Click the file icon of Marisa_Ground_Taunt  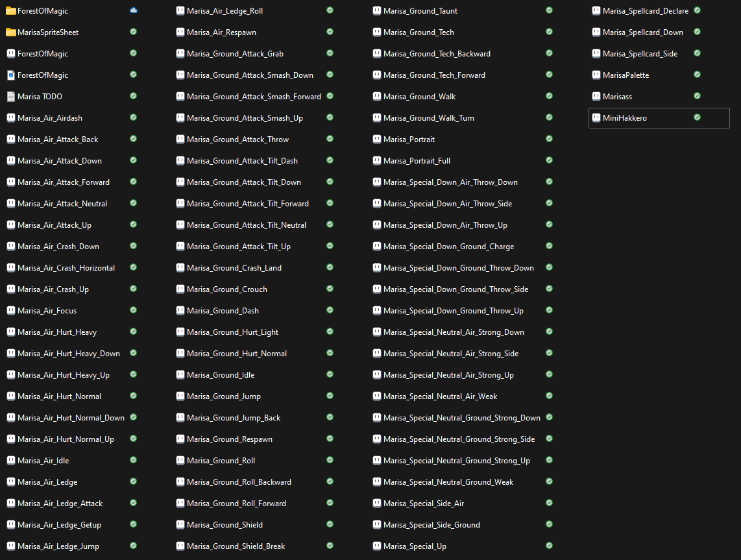click(x=376, y=11)
